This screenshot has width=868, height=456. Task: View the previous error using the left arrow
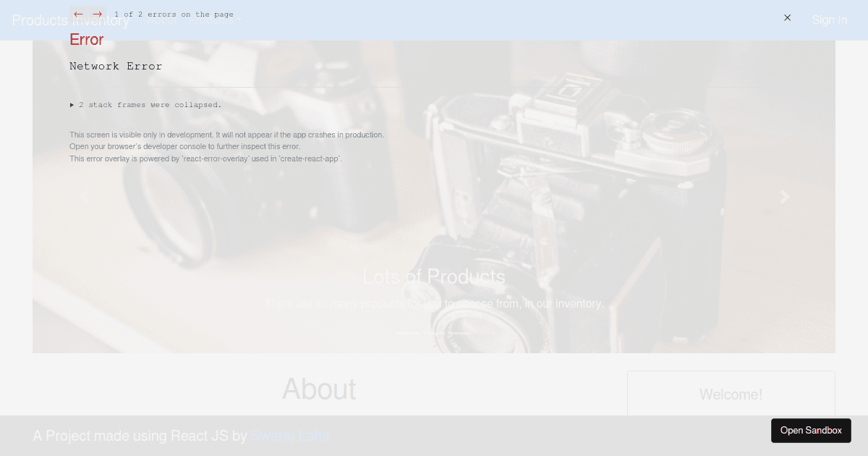(x=78, y=14)
